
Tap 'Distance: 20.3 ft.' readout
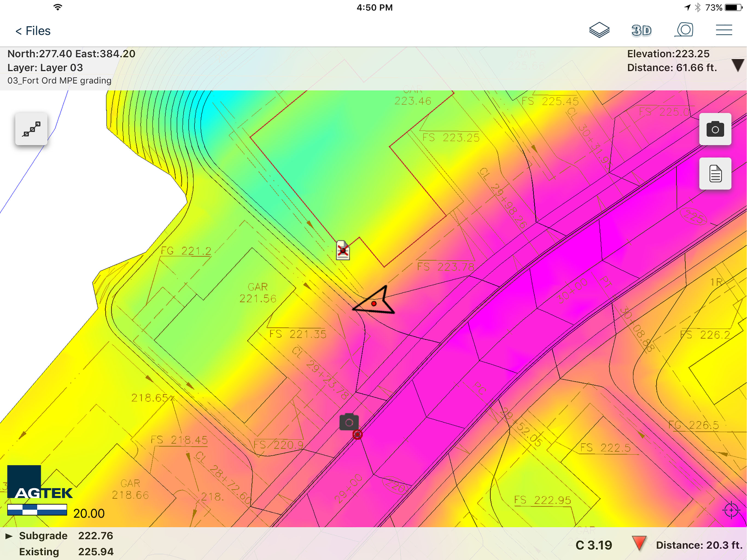pyautogui.click(x=699, y=545)
